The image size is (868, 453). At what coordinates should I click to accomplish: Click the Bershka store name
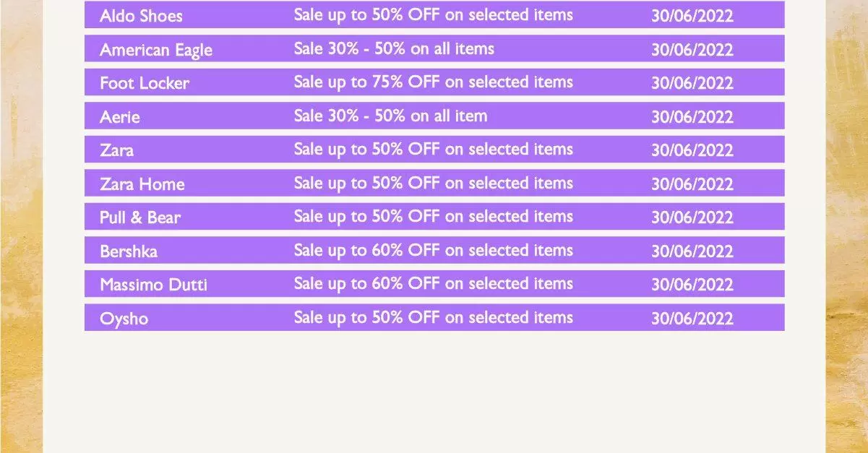coord(129,251)
